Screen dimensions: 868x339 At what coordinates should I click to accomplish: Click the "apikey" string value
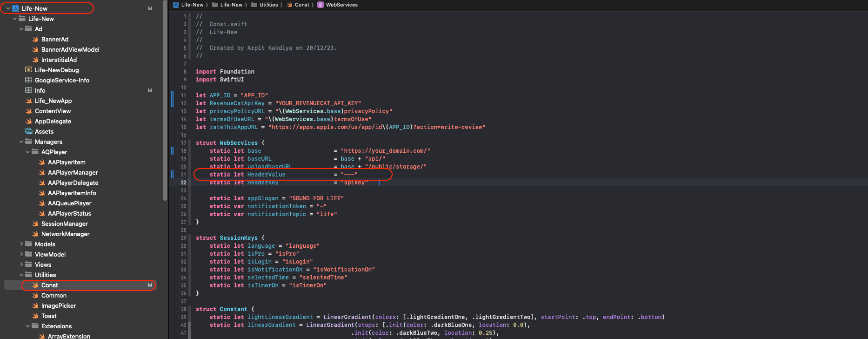click(354, 183)
